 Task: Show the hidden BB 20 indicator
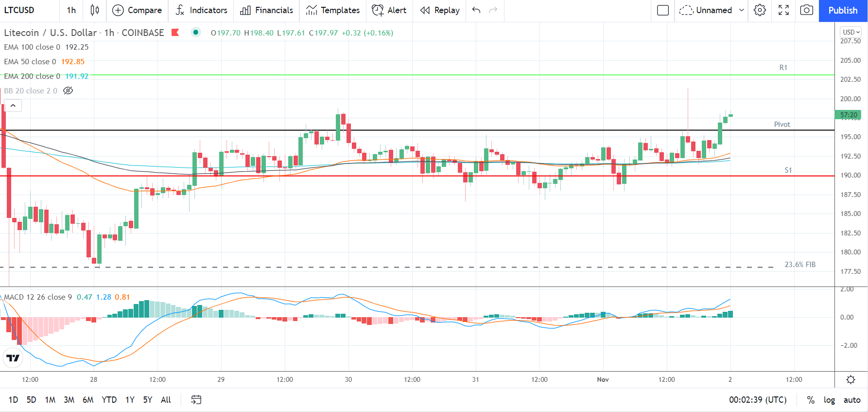(69, 90)
